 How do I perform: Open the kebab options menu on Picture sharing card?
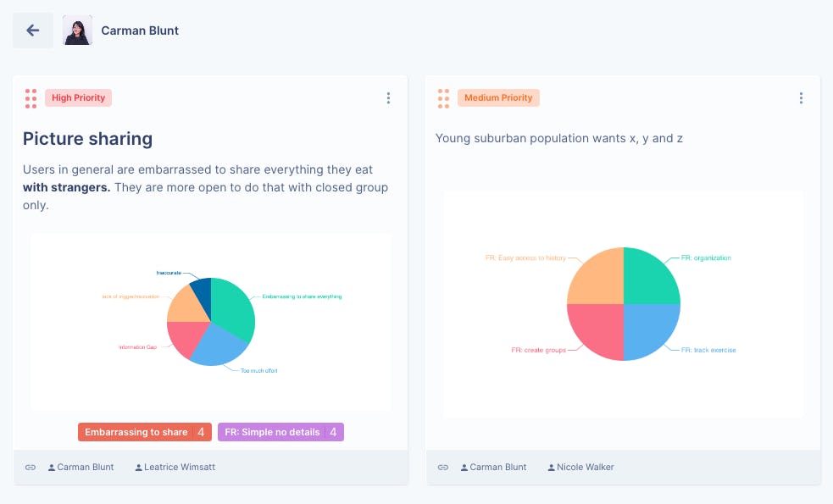click(388, 97)
